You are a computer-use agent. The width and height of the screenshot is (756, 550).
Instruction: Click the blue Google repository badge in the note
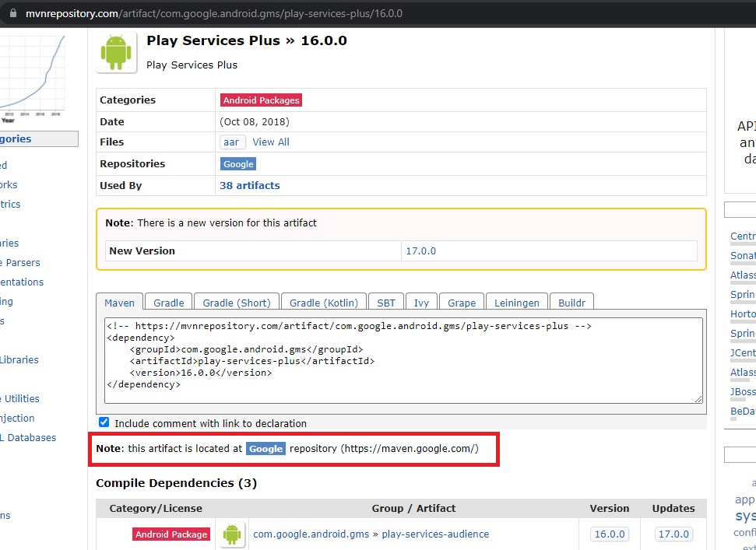point(265,448)
